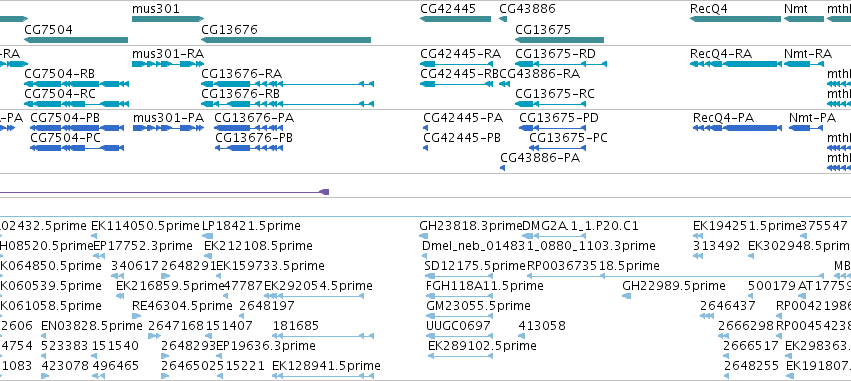
Task: Select transcript mus301-RA glyph
Action: coord(168,64)
